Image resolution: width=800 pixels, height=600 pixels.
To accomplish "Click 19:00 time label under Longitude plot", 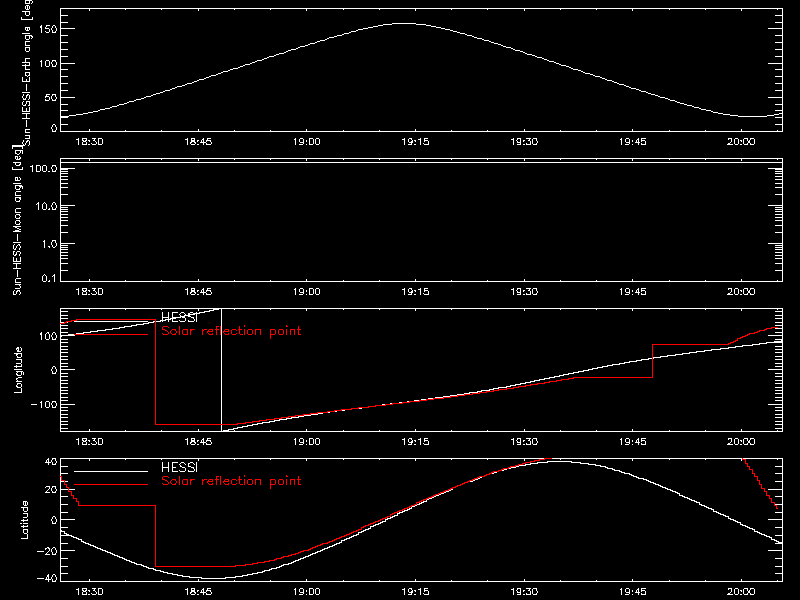I will click(307, 442).
